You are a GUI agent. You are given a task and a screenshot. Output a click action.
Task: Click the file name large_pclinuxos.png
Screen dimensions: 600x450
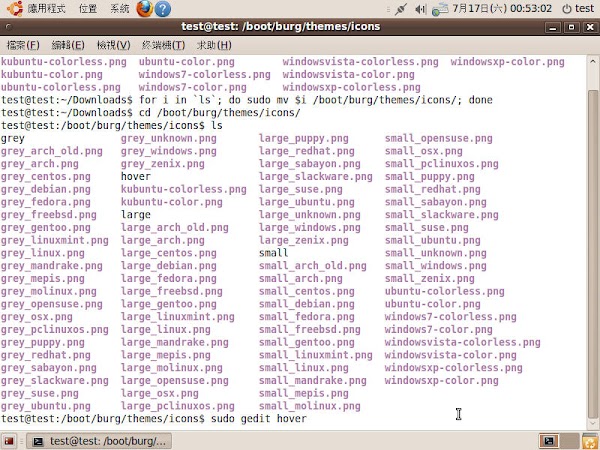pos(178,406)
